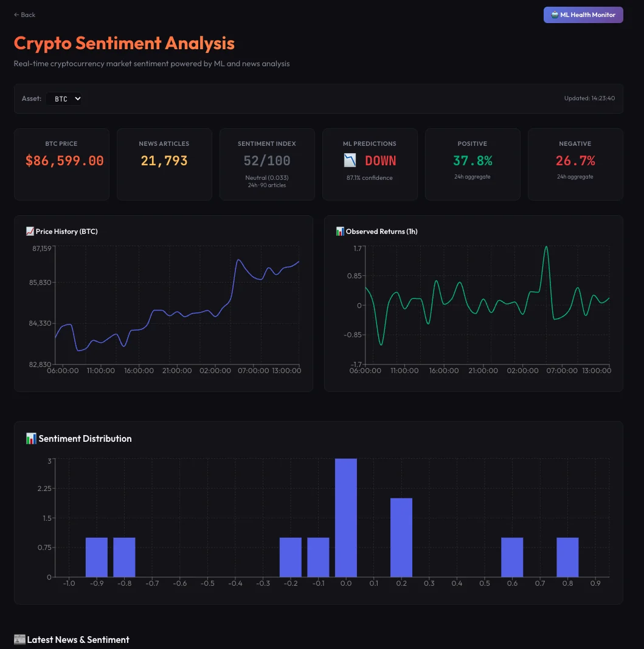
Task: Click the BTC price value $86,599.00
Action: click(64, 160)
